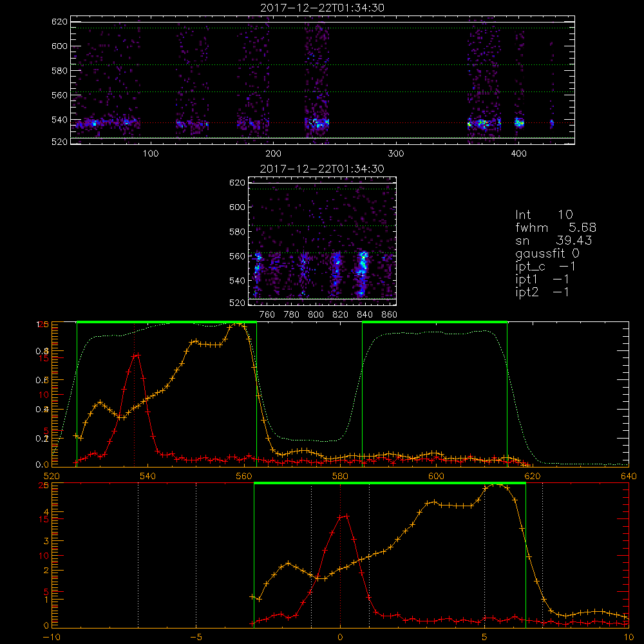
Task: Select the 'Int 10' readout text
Action: pyautogui.click(x=544, y=214)
